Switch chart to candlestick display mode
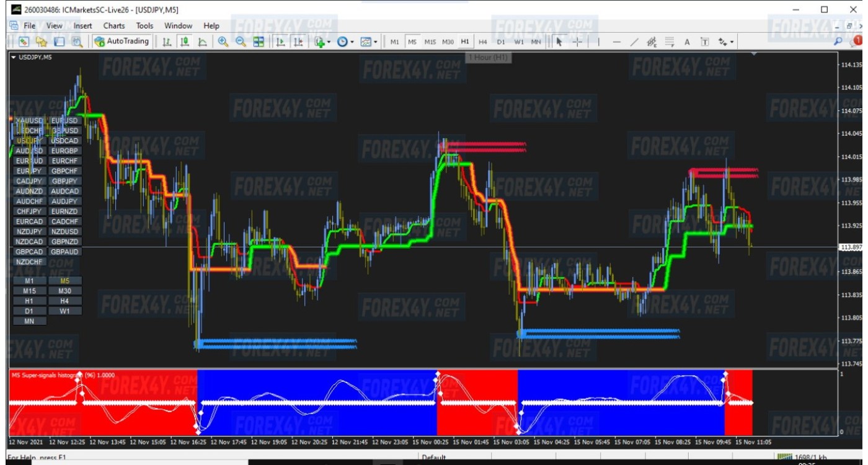 184,42
